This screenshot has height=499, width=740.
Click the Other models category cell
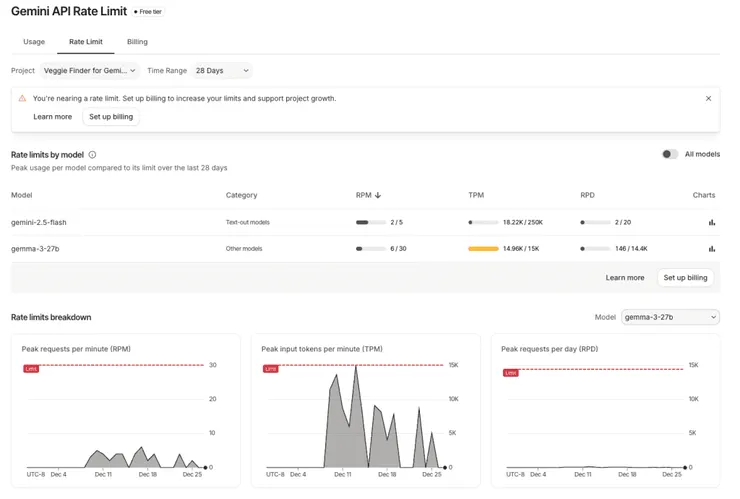point(244,249)
